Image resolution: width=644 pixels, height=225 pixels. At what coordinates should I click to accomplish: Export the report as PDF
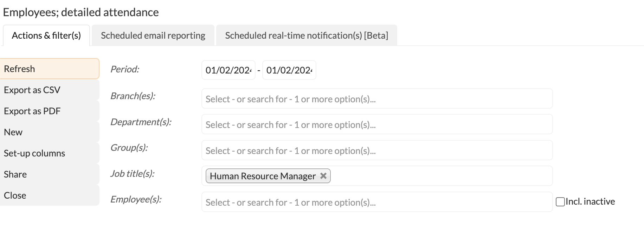(x=50, y=111)
